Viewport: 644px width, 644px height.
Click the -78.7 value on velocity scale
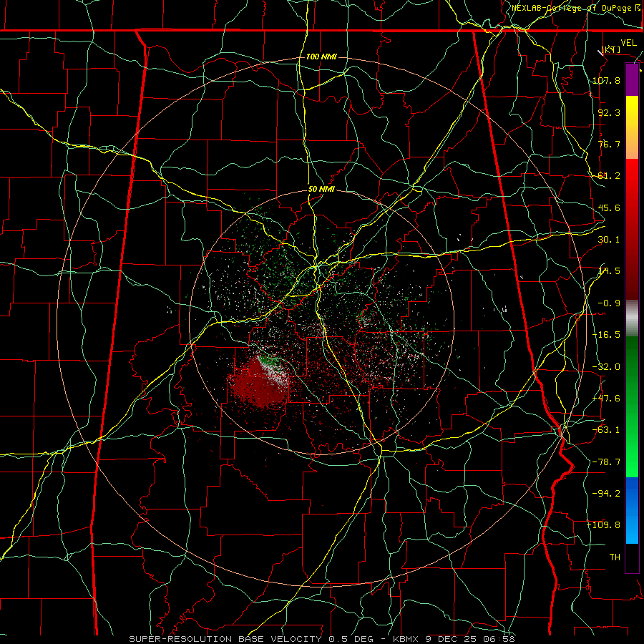coord(607,462)
